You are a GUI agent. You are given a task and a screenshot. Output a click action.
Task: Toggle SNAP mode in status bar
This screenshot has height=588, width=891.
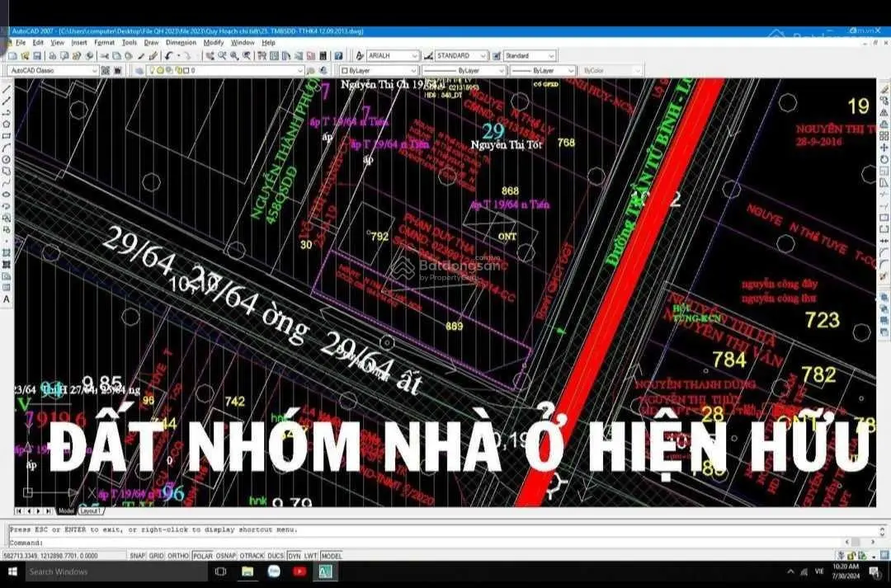click(137, 556)
